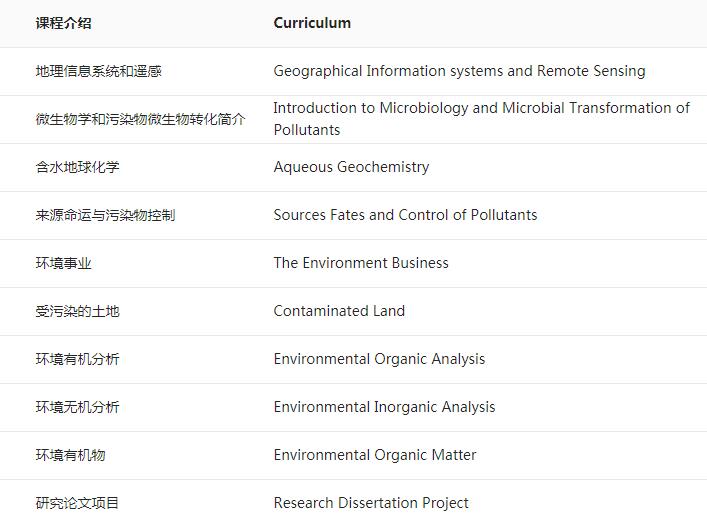Click the Curriculum column header
The image size is (707, 527).
(x=312, y=23)
